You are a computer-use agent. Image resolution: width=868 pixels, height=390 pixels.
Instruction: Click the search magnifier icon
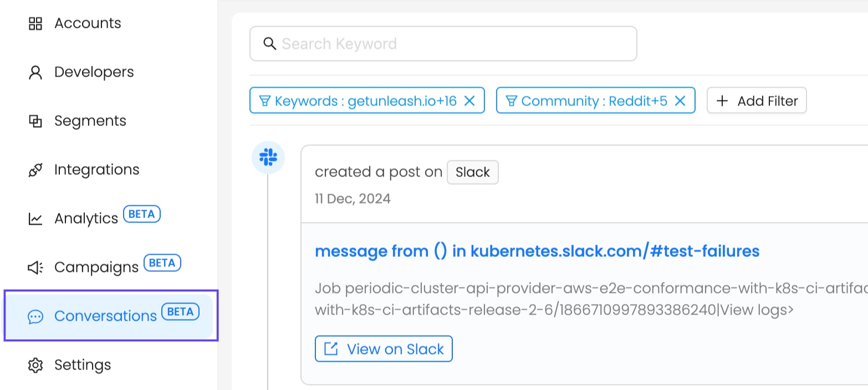pyautogui.click(x=270, y=44)
